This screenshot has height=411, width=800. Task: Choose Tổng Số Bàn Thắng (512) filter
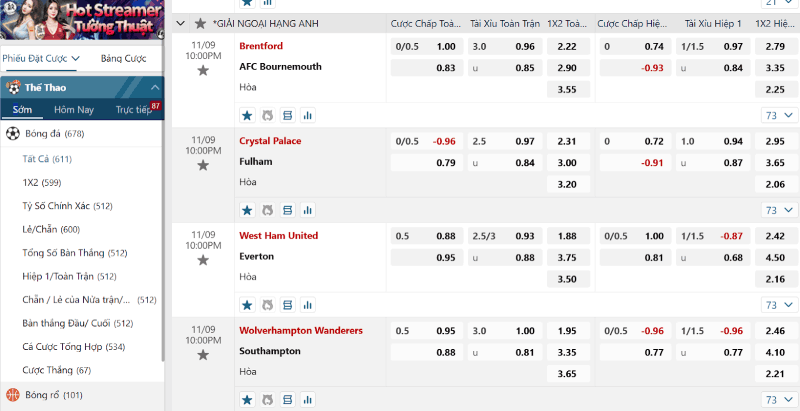coord(75,253)
